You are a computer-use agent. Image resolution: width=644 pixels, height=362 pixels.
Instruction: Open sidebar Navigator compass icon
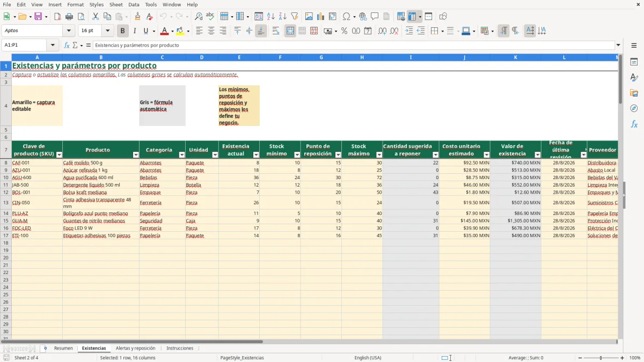pos(634,108)
